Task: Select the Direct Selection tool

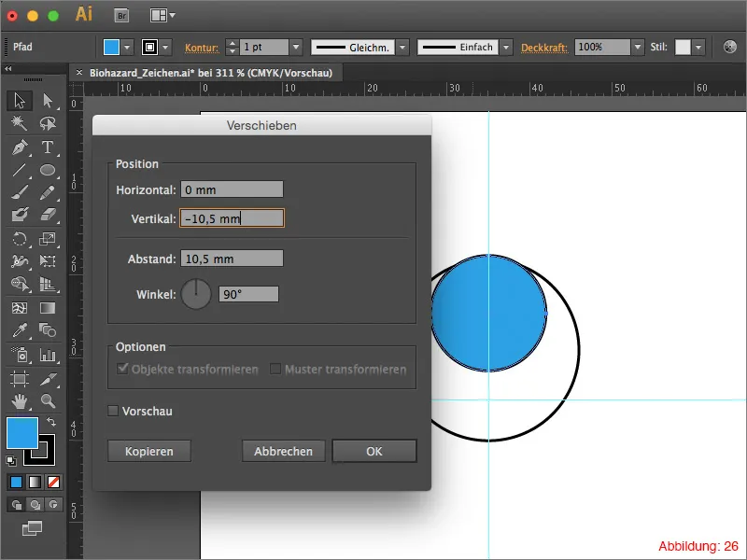Action: click(x=48, y=101)
